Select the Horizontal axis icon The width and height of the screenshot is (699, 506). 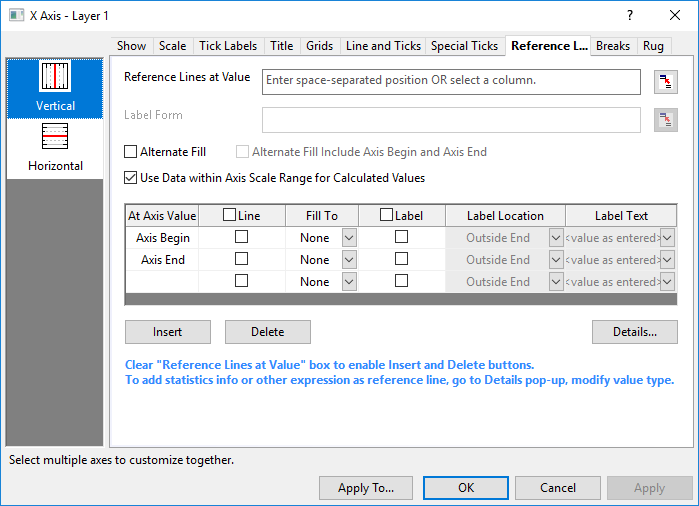(x=55, y=147)
